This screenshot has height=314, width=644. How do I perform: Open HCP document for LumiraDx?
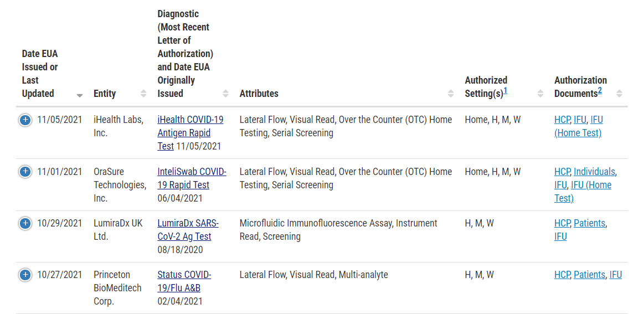point(562,223)
